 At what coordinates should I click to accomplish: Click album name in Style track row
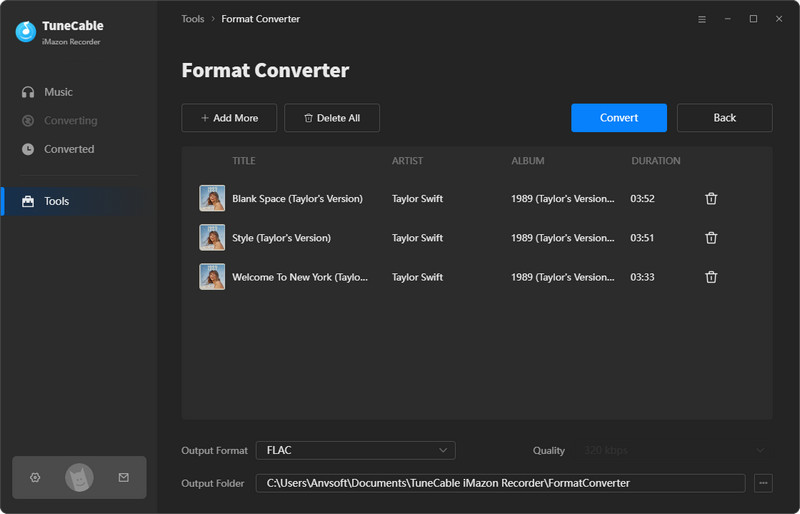(563, 238)
